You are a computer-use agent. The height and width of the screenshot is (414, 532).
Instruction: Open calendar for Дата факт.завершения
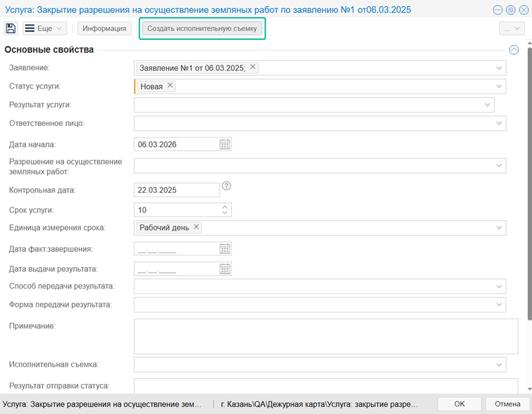tap(225, 249)
